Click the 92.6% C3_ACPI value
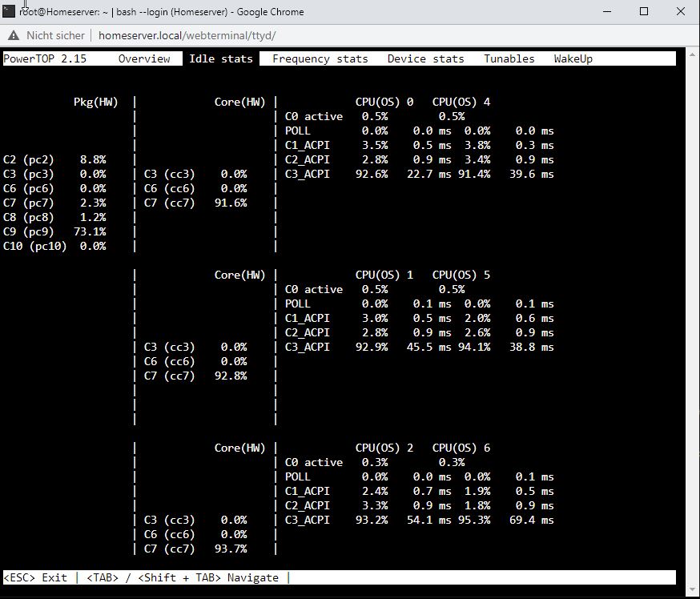The height and width of the screenshot is (599, 700). click(372, 174)
